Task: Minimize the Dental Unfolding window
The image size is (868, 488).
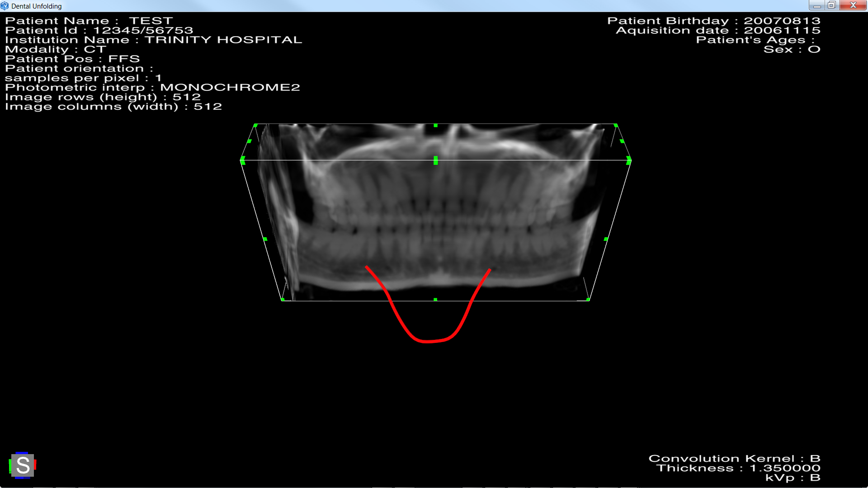Action: pyautogui.click(x=816, y=5)
